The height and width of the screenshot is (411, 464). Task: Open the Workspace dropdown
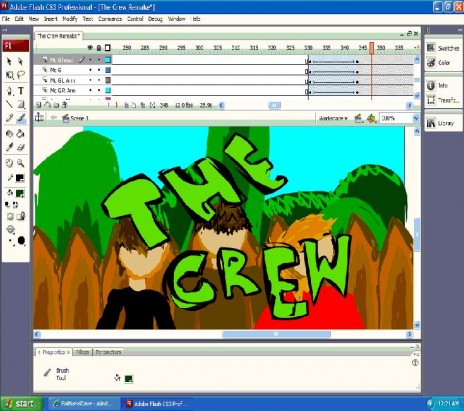(x=333, y=118)
